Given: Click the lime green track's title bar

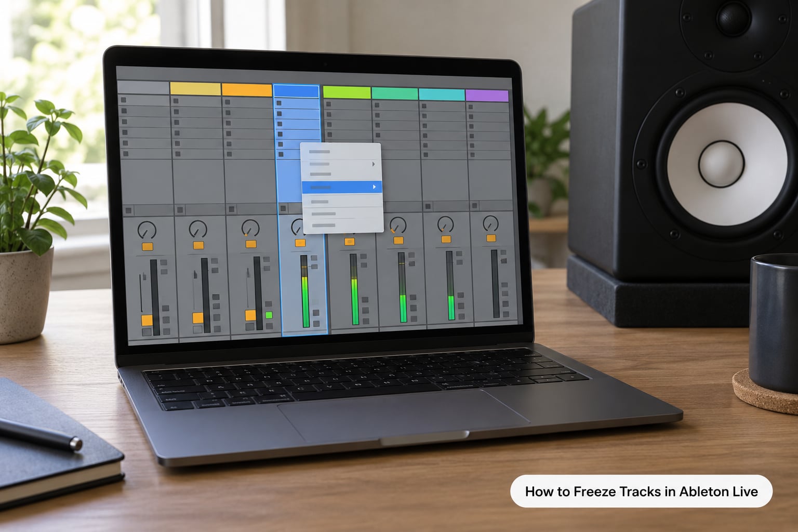Looking at the screenshot, I should coord(347,92).
